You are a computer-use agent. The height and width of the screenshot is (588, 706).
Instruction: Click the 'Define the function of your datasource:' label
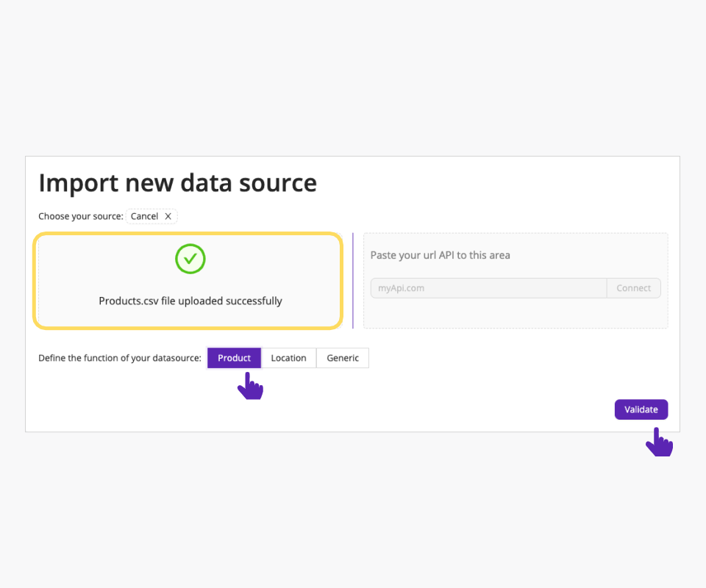tap(120, 358)
